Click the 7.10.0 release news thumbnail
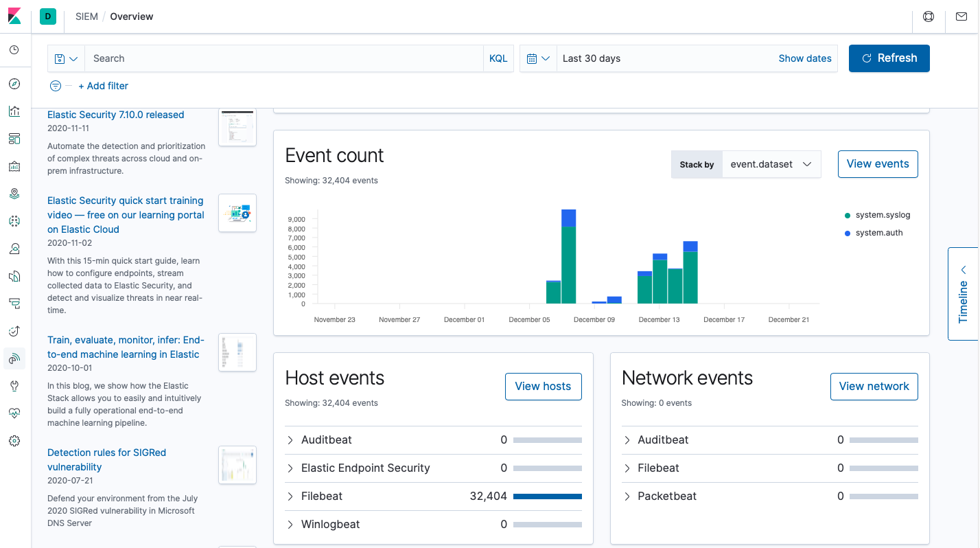The width and height of the screenshot is (980, 548). coord(237,126)
